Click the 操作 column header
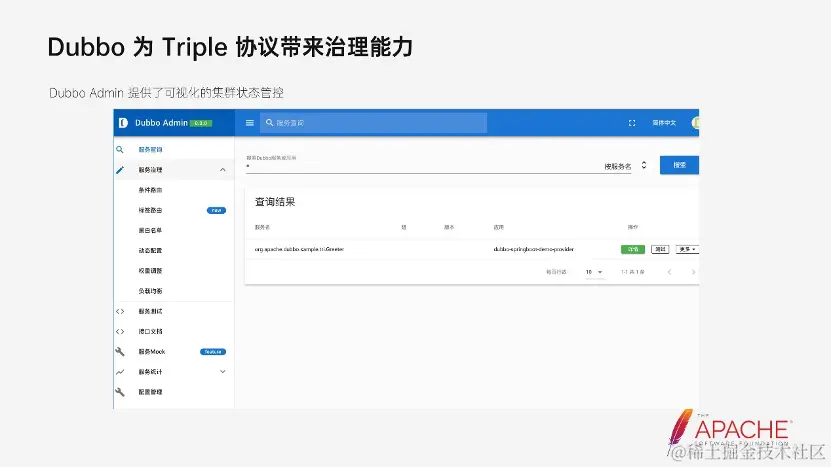This screenshot has width=832, height=468. [x=632, y=228]
